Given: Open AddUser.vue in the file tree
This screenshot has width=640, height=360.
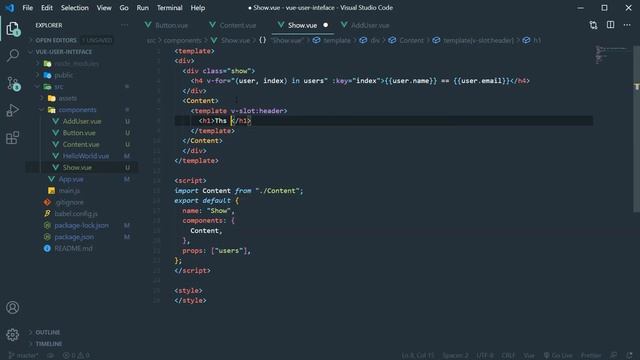Looking at the screenshot, I should point(82,121).
